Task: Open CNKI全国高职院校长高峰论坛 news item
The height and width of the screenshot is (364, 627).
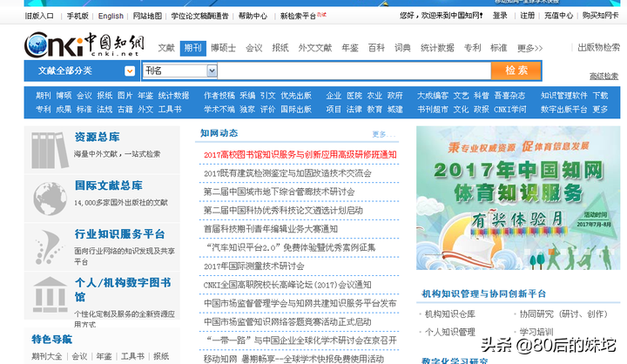Action: tap(287, 285)
